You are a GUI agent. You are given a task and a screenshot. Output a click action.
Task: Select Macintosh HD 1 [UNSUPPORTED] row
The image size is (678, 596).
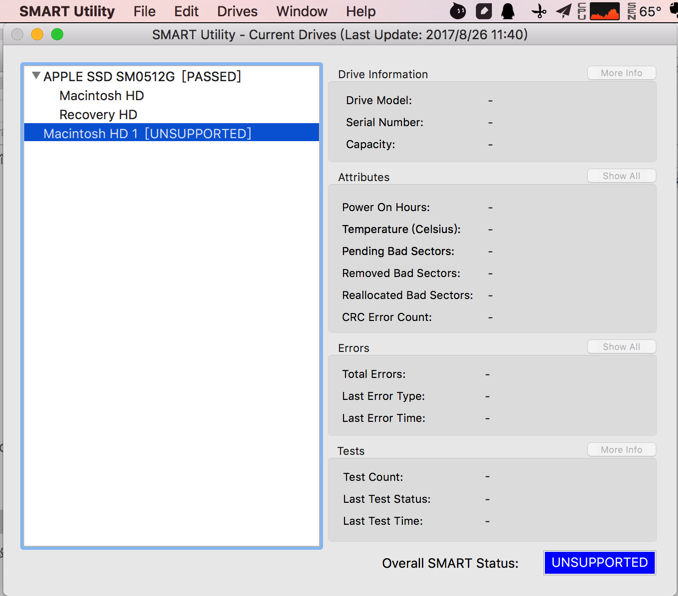(x=172, y=132)
